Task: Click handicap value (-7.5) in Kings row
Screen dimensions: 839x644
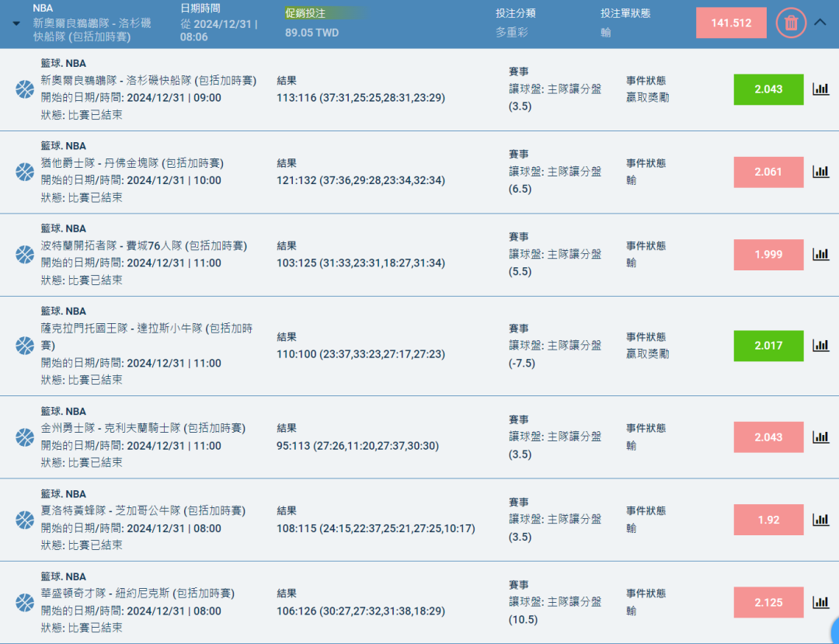Action: (522, 364)
